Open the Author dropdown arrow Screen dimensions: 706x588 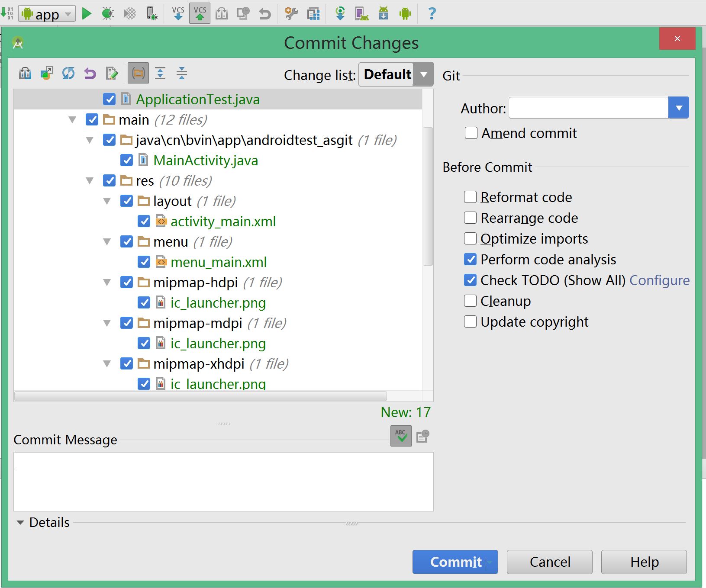pos(678,108)
